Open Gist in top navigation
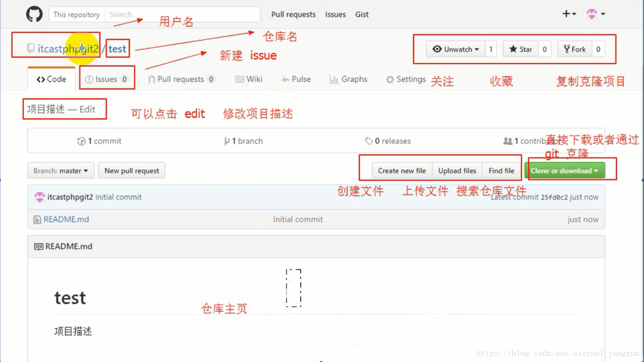This screenshot has width=644, height=362. click(x=362, y=14)
